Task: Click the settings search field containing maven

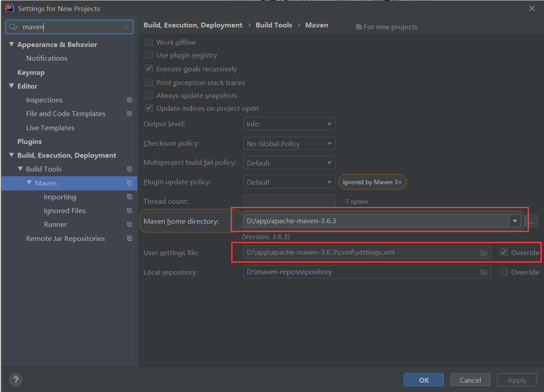Action: click(70, 27)
